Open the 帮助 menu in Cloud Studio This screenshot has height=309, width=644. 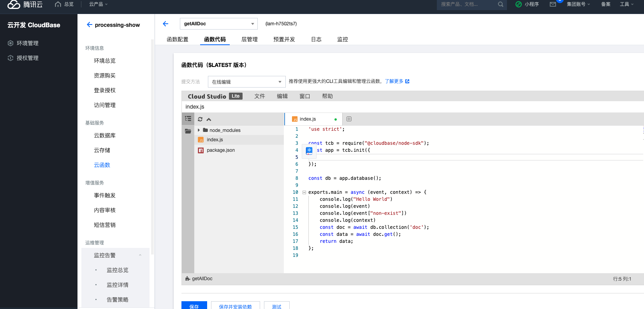pyautogui.click(x=327, y=96)
